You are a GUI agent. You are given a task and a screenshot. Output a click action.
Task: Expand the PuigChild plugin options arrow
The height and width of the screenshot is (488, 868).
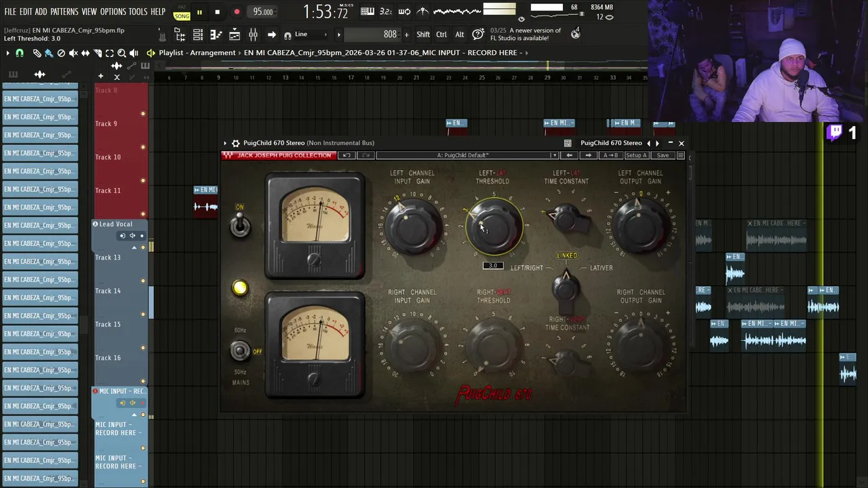(225, 143)
